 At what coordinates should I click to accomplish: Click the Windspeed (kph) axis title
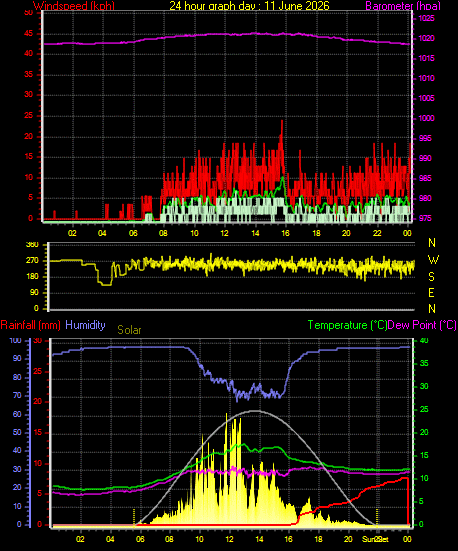[74, 6]
